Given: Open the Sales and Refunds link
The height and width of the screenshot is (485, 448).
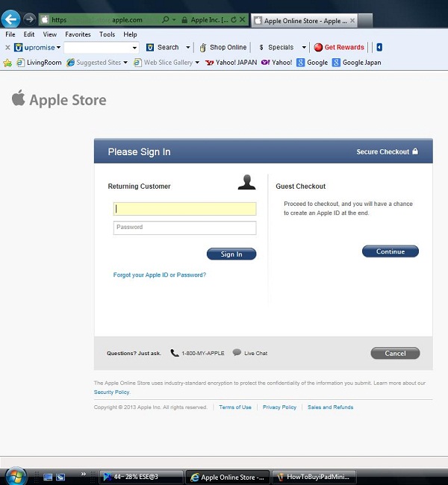Looking at the screenshot, I should (330, 407).
